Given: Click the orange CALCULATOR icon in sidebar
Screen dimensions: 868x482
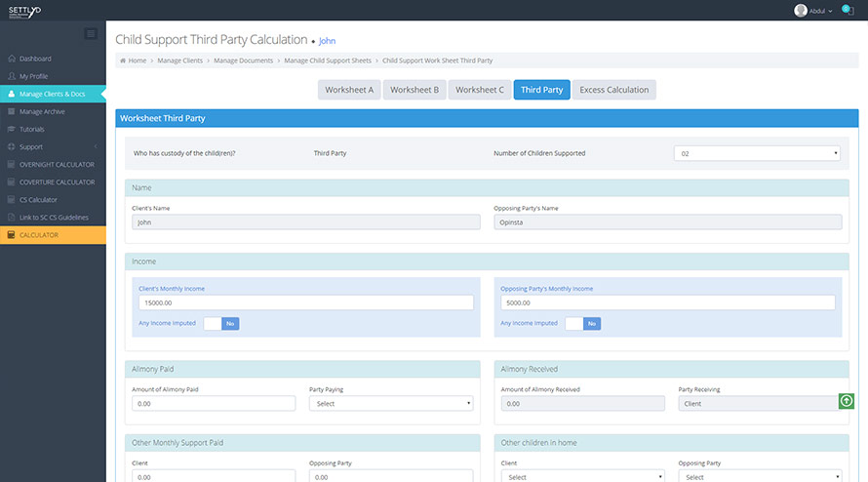Looking at the screenshot, I should point(12,235).
